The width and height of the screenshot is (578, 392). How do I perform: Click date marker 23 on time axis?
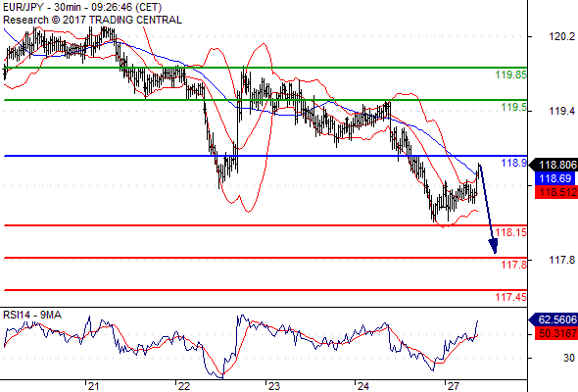pos(274,386)
